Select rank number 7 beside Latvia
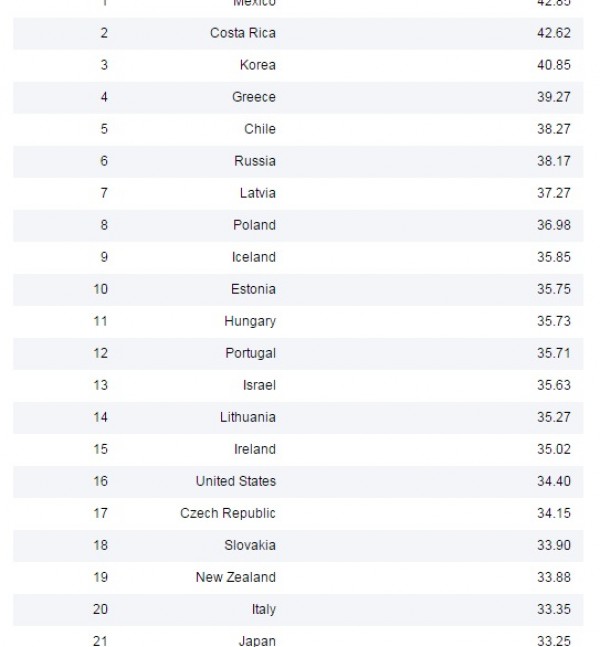 click(104, 193)
